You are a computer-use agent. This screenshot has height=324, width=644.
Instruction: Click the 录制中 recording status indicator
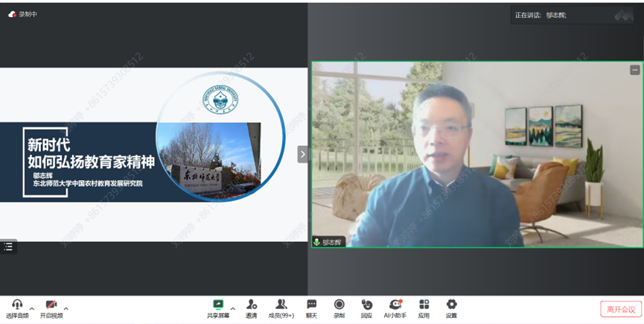coord(22,14)
